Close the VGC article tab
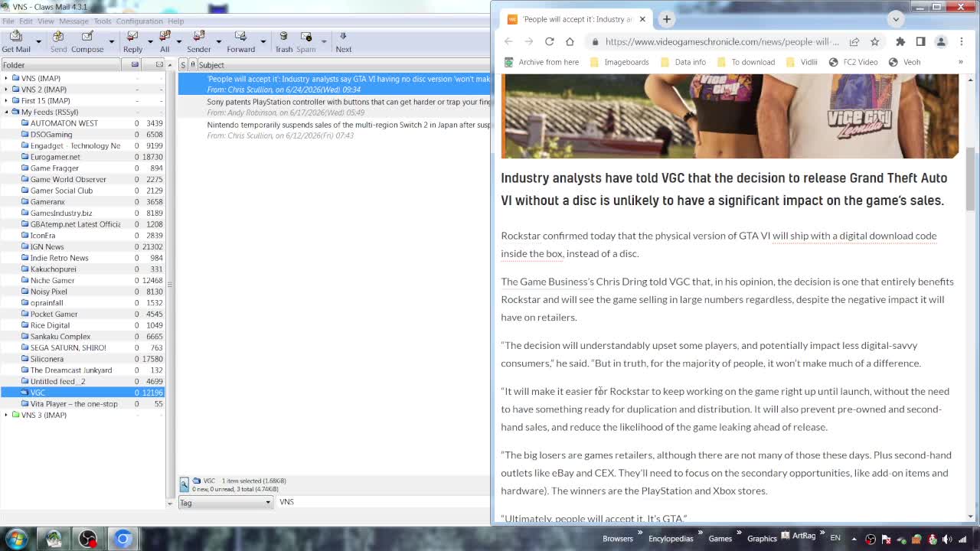Screen dimensions: 980x551 [x=642, y=19]
